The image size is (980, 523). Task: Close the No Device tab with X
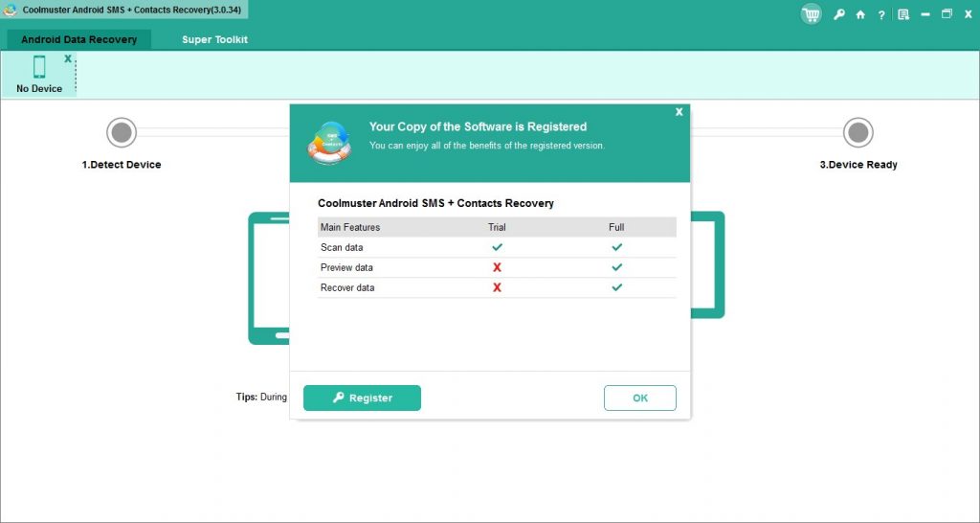coord(68,58)
